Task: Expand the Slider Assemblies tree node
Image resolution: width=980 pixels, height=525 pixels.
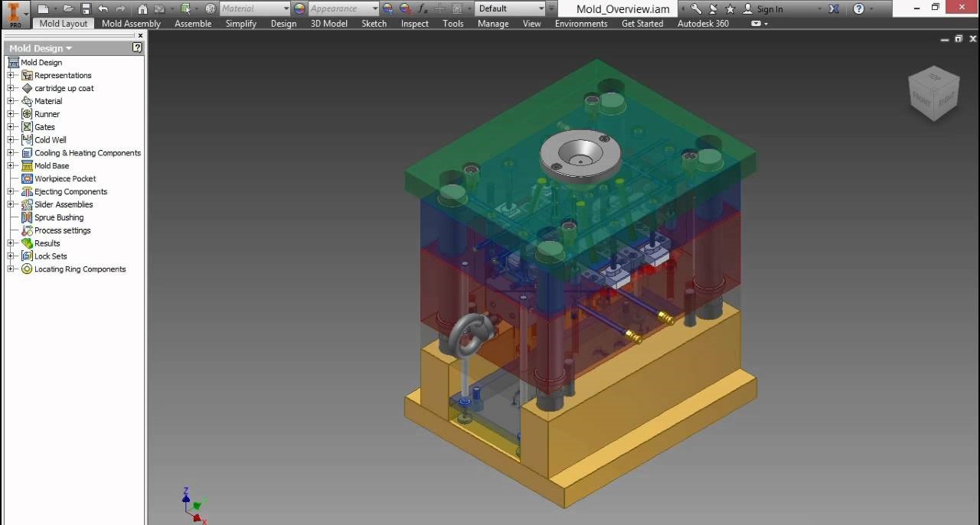Action: tap(10, 204)
